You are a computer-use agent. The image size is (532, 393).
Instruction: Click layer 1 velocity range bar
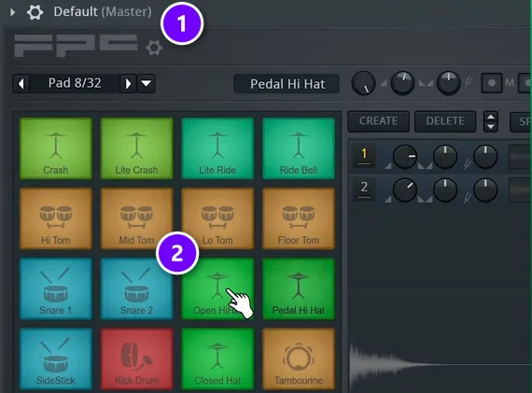pos(520,157)
